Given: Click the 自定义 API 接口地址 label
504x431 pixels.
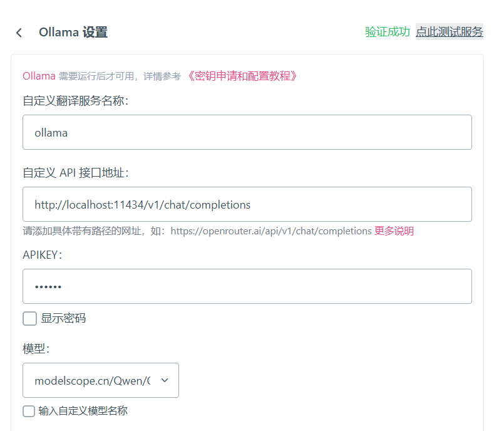Looking at the screenshot, I should coord(75,173).
